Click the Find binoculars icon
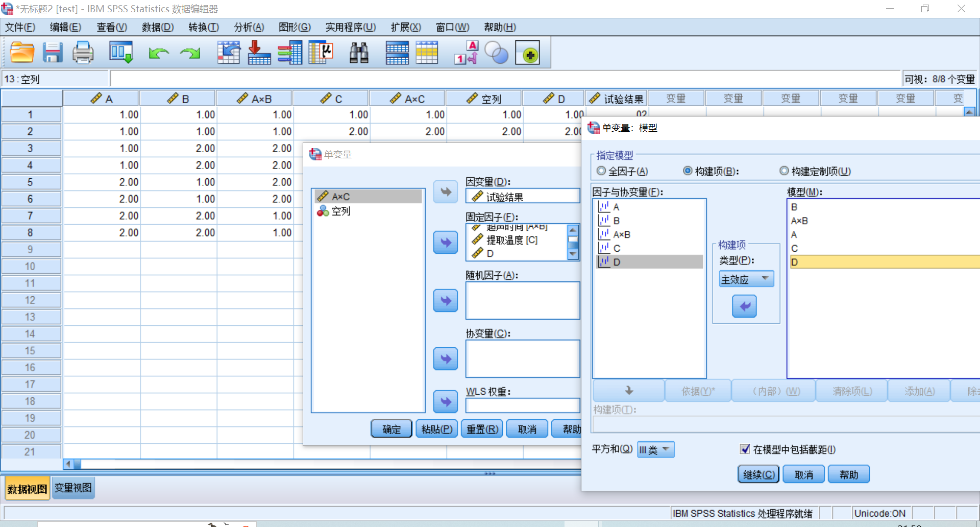Image resolution: width=980 pixels, height=527 pixels. pos(359,53)
